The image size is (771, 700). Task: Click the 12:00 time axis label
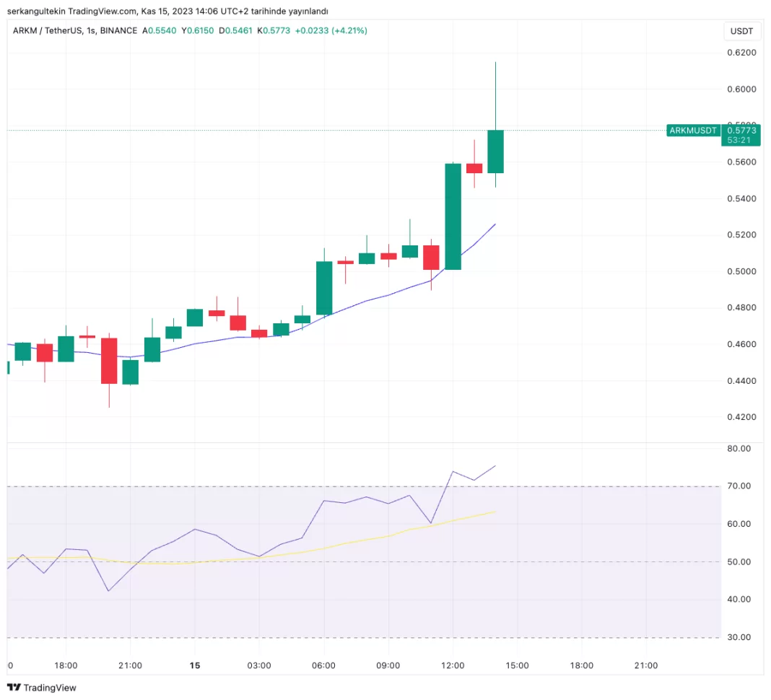tap(453, 665)
